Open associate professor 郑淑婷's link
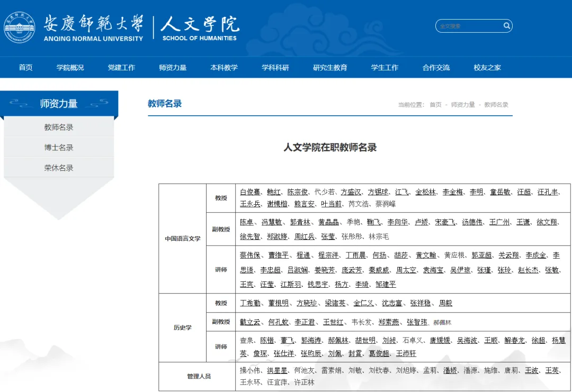 (x=277, y=236)
